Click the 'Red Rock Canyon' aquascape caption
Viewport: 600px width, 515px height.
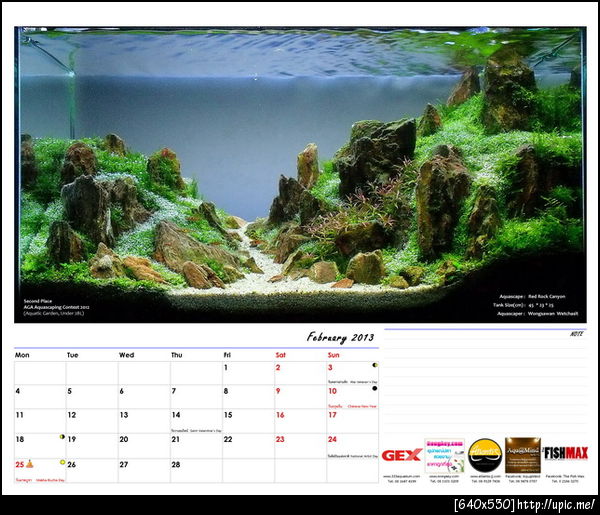[x=546, y=297]
